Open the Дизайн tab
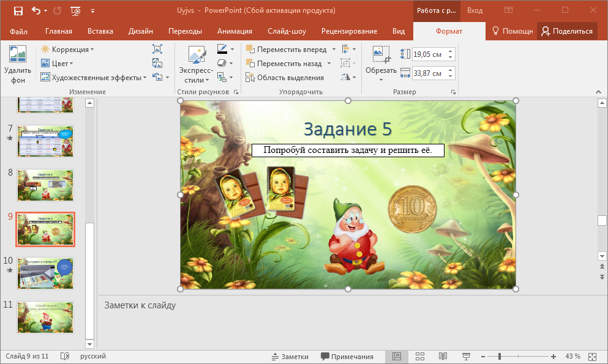Screen dimensions: 608x364 point(140,31)
